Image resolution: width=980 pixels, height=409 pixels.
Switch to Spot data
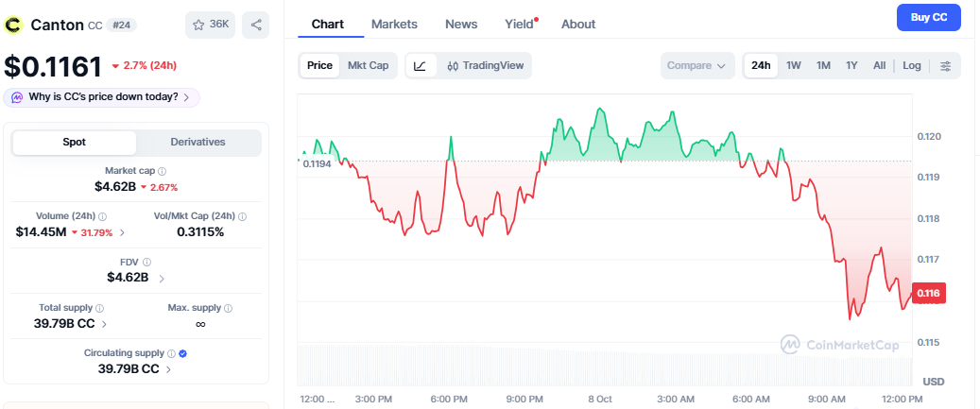tap(75, 143)
